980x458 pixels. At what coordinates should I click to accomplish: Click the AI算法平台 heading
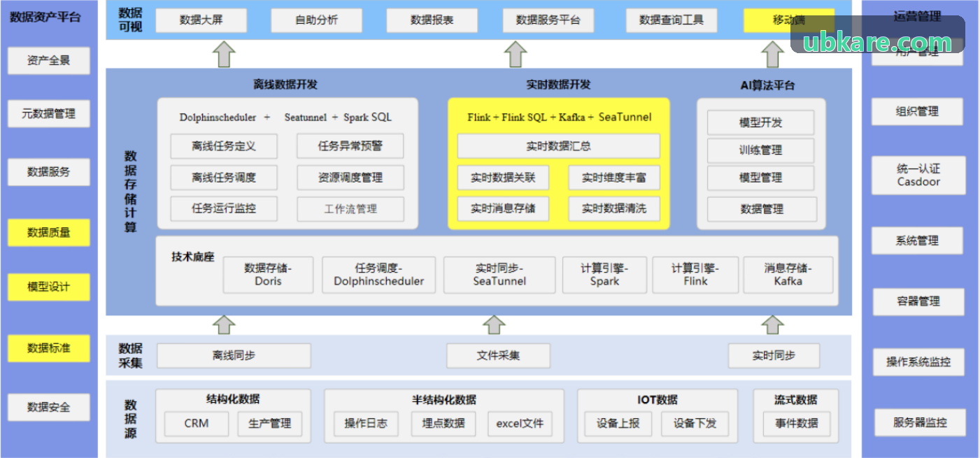click(x=767, y=85)
